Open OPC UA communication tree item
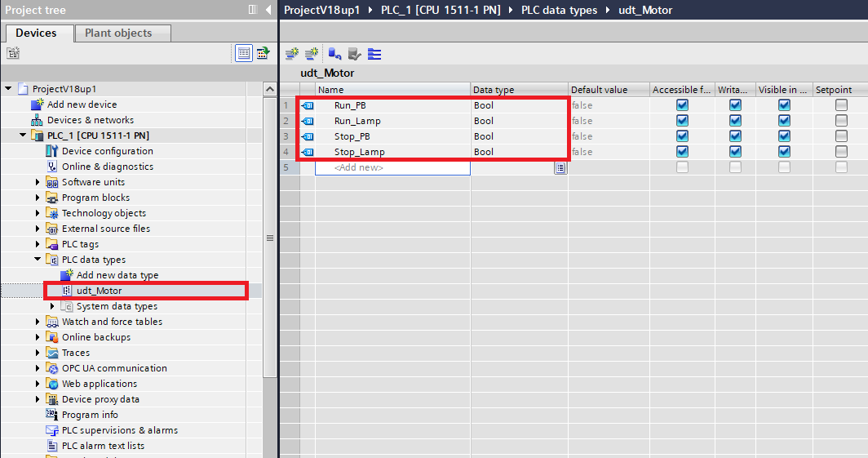The image size is (868, 458). pyautogui.click(x=114, y=367)
